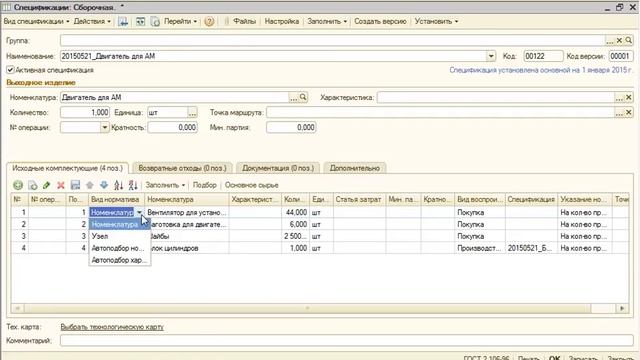Click the Мин. партия field showing 0,000

click(291, 127)
